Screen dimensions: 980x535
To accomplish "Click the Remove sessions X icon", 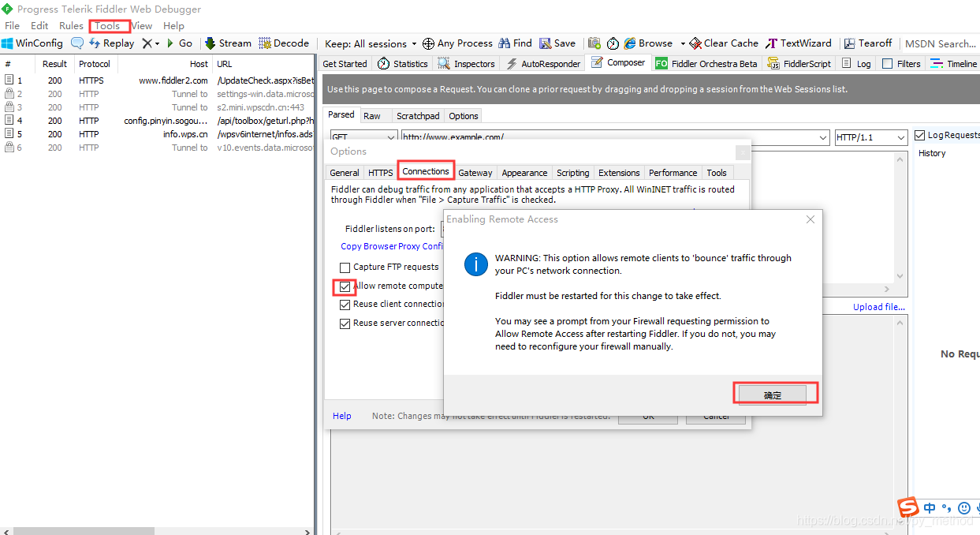I will coord(147,43).
